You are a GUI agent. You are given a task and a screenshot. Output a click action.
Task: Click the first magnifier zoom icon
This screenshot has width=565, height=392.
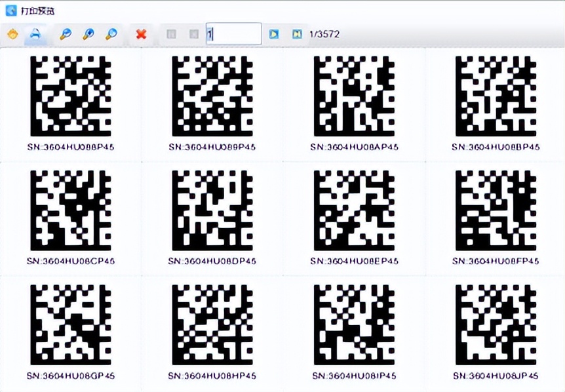(x=65, y=34)
